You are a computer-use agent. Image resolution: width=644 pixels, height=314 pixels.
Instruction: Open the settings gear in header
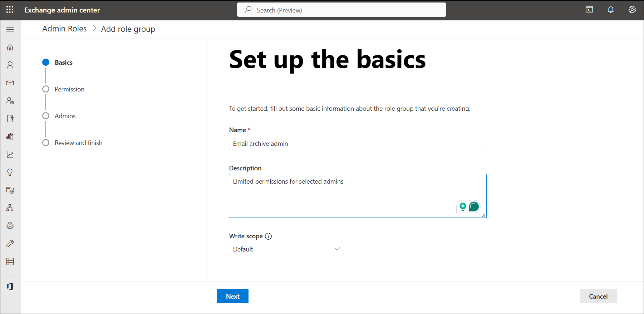632,10
